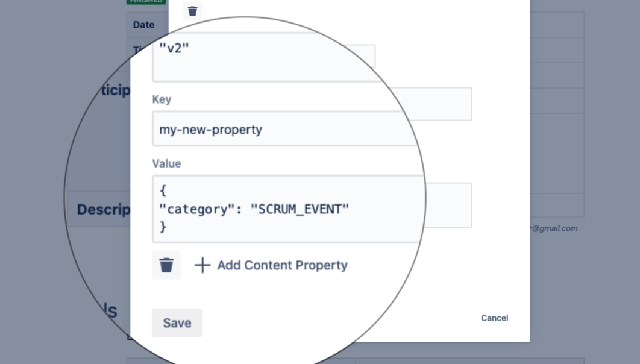Screen dimensions: 640x364
Task: Click the plus icon beside Add Content Property
Action: coord(202,265)
